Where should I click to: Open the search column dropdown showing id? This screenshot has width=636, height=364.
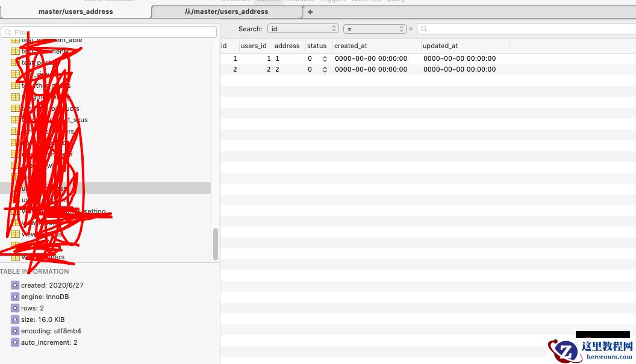point(303,29)
